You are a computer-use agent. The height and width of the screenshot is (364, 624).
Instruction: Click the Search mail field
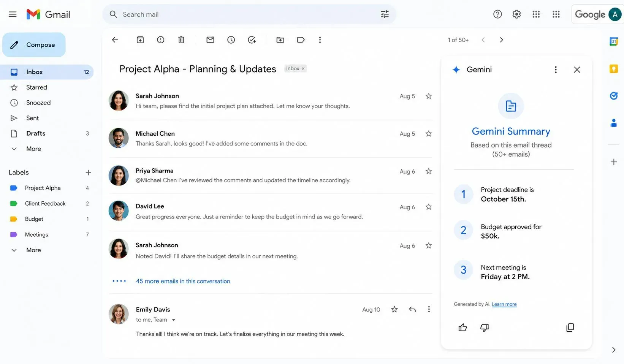pyautogui.click(x=249, y=14)
